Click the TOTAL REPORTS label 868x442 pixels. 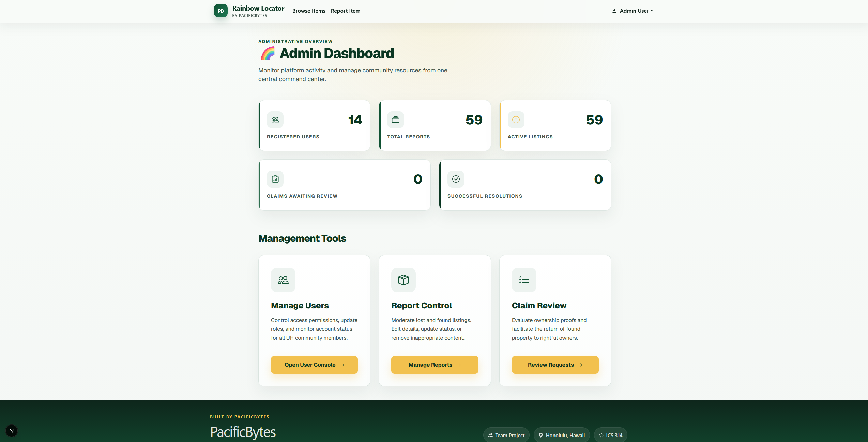(x=408, y=137)
